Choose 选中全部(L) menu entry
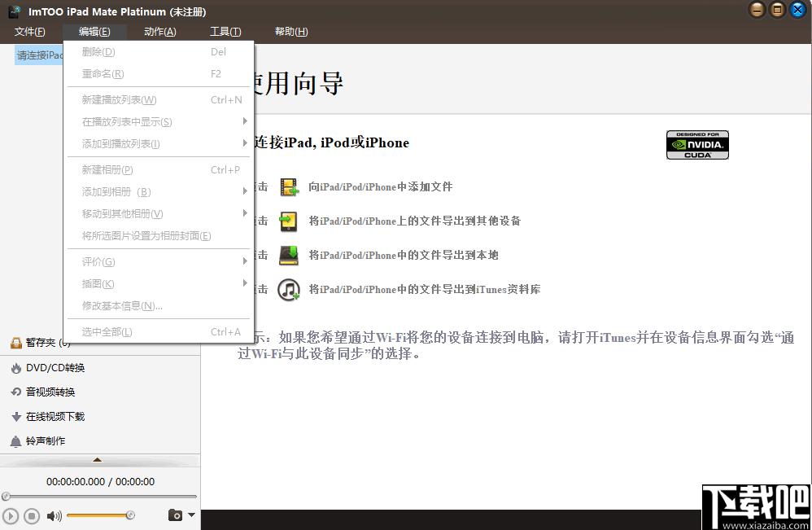This screenshot has width=812, height=530. click(x=159, y=331)
